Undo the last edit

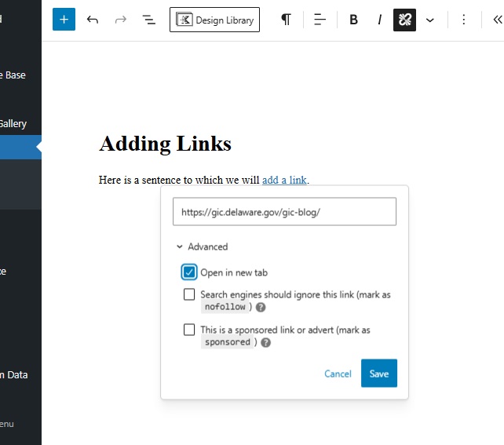tap(93, 20)
